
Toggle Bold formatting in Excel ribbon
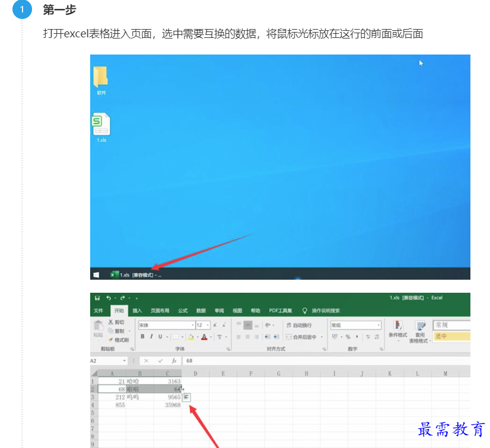pos(142,337)
